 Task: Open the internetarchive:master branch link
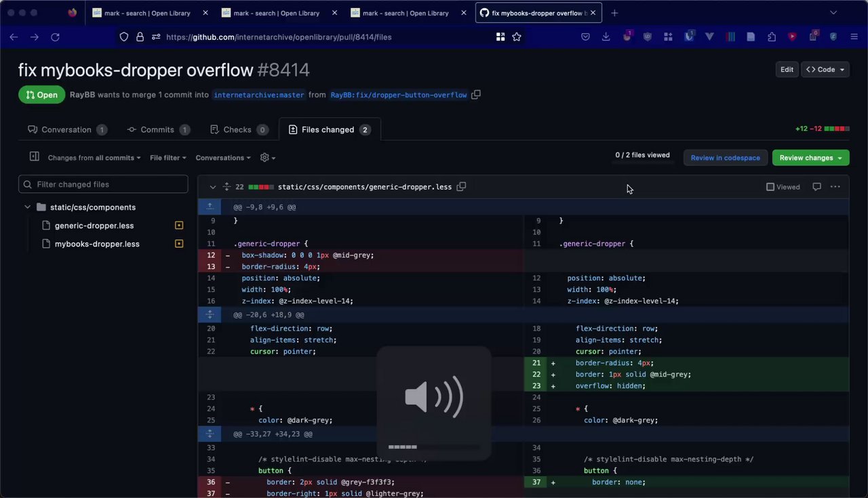click(x=259, y=95)
